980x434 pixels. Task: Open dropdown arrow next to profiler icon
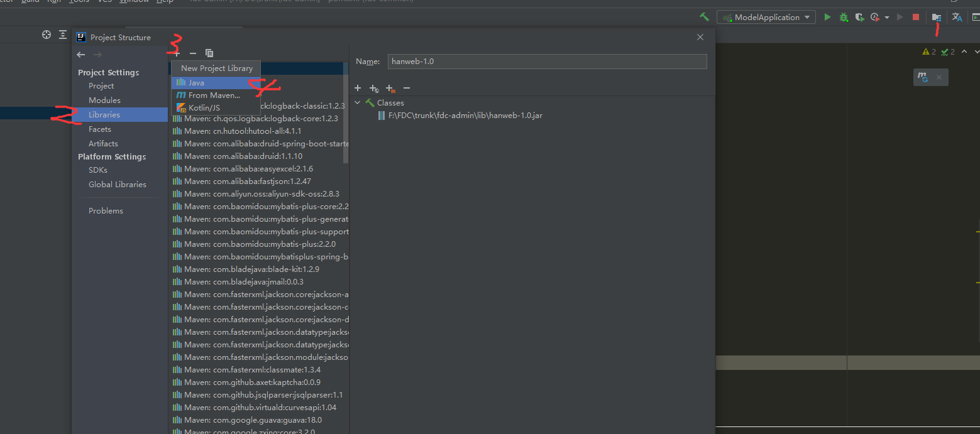pos(887,18)
